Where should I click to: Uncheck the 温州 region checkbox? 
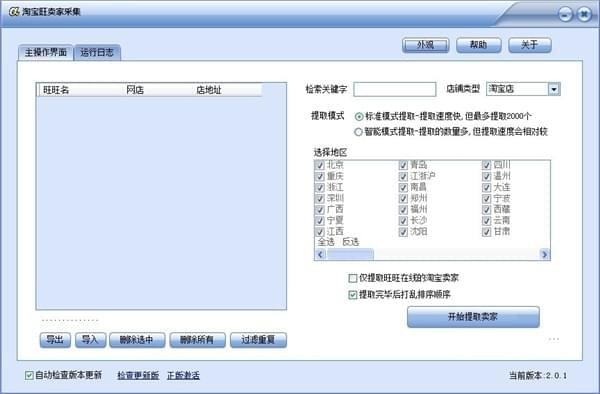click(x=486, y=176)
